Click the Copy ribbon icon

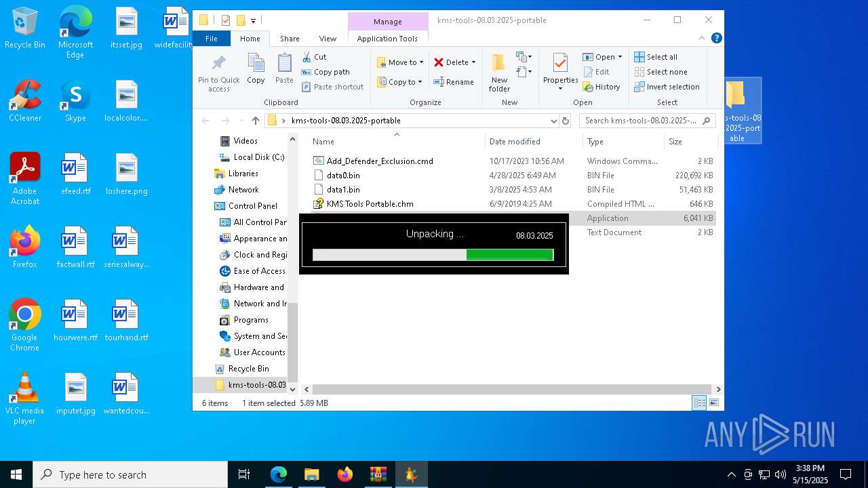[256, 69]
